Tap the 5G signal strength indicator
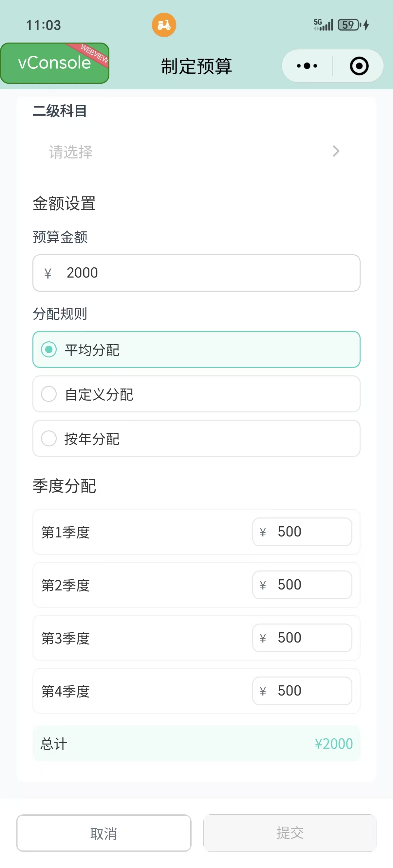393x868 pixels. point(323,25)
